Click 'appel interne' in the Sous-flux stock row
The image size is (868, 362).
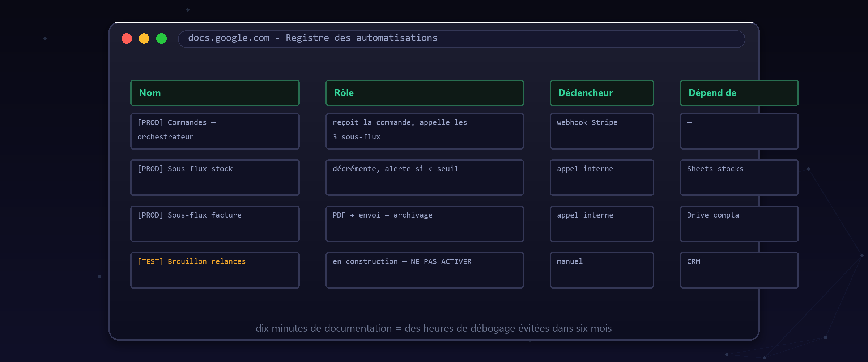(x=602, y=177)
